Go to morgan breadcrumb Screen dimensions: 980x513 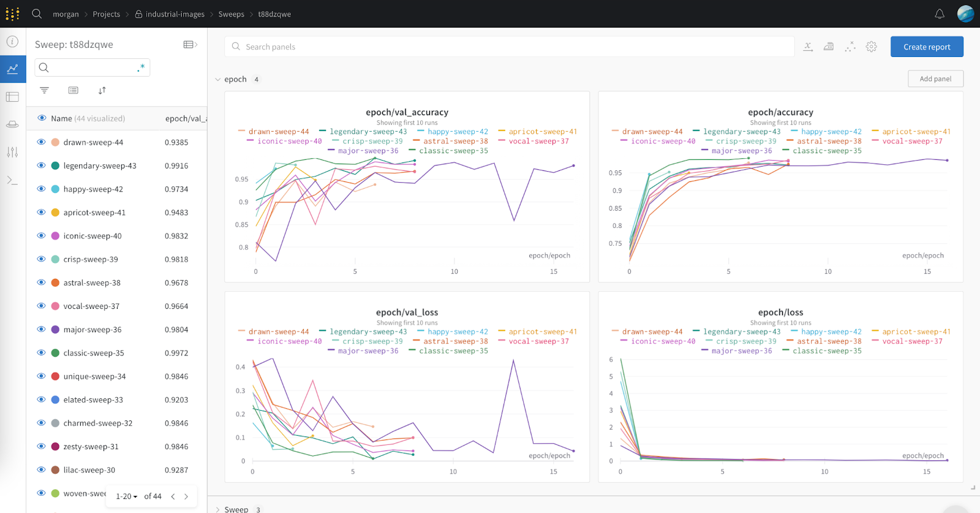[x=66, y=14]
